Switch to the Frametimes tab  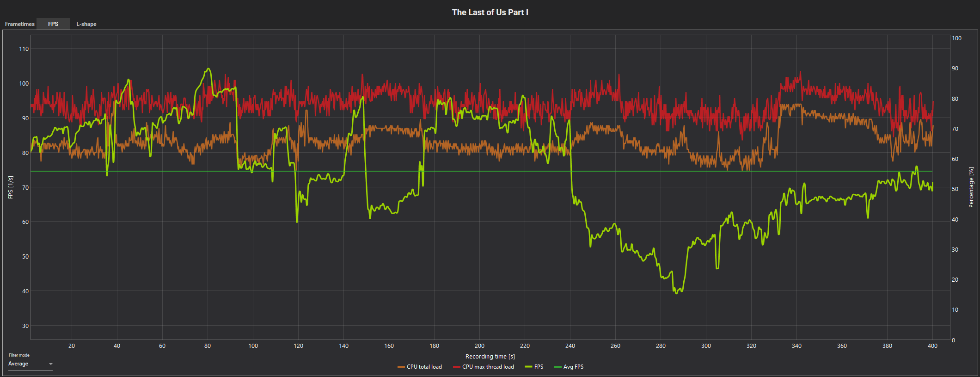[20, 24]
